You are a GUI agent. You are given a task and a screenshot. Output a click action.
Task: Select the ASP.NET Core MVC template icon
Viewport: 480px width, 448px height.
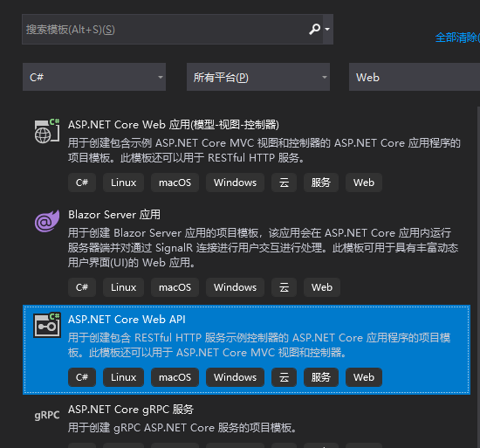47,131
